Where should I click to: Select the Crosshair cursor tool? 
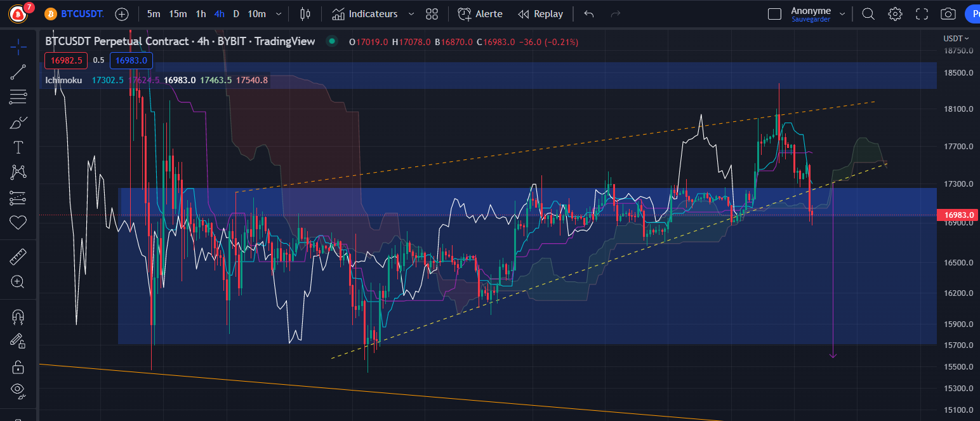[18, 47]
